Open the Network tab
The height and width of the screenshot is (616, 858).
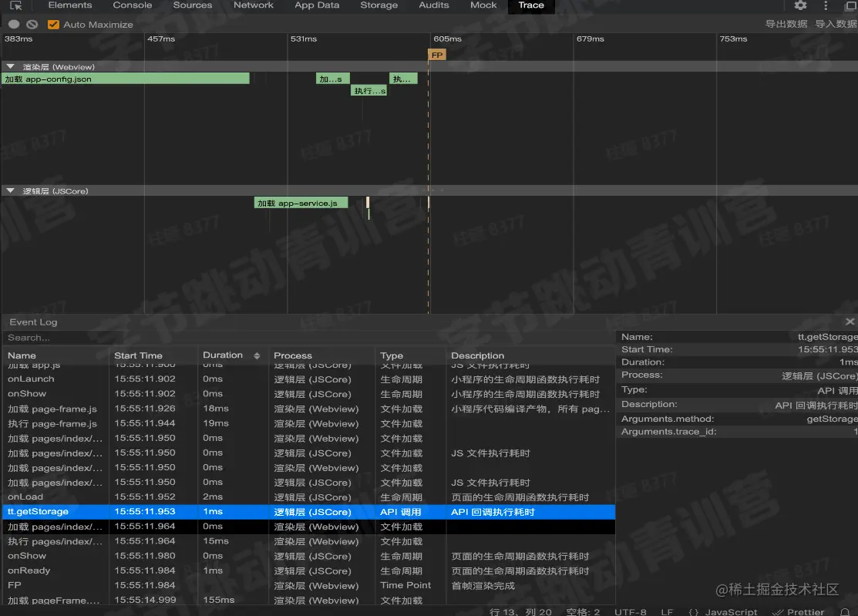[x=254, y=5]
